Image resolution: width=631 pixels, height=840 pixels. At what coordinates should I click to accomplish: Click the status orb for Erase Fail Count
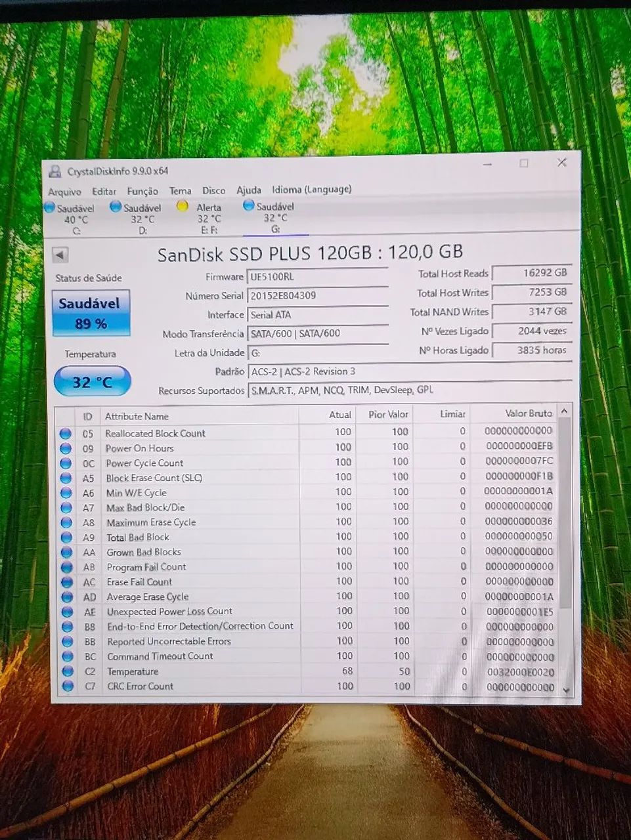(67, 582)
